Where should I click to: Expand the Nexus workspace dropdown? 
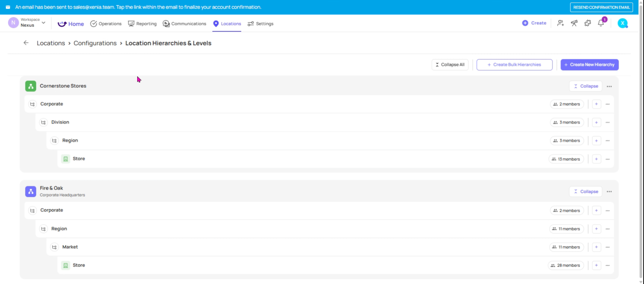[x=43, y=23]
